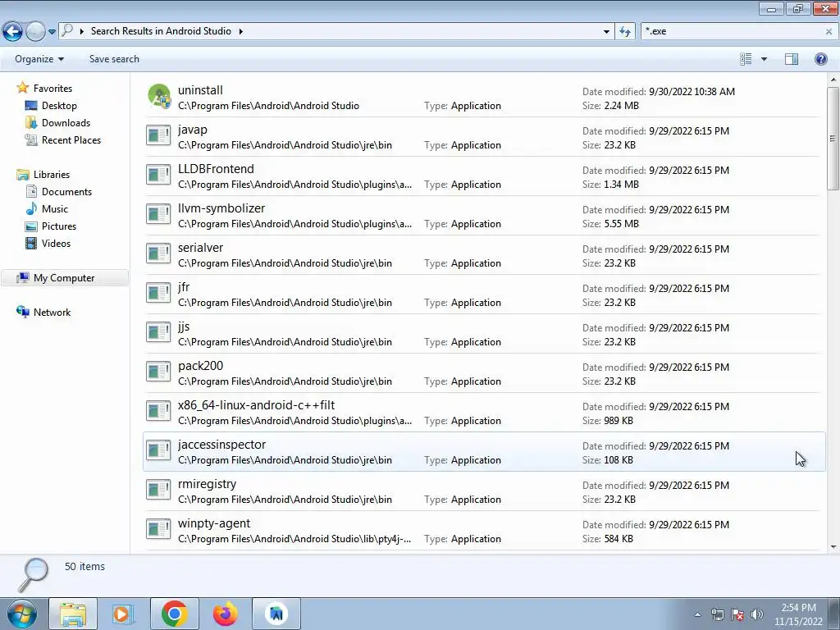Select the LLDBFrontend file icon
Image resolution: width=840 pixels, height=630 pixels.
(158, 175)
